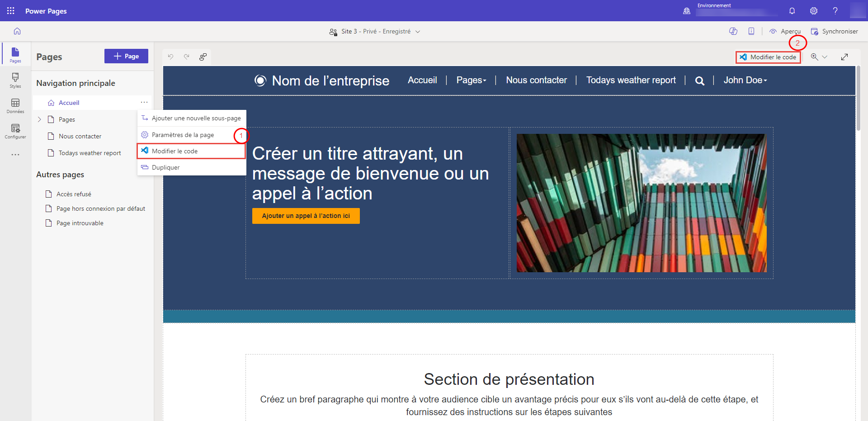The height and width of the screenshot is (421, 868).
Task: Expand the Site 3 dropdown chevron
Action: click(418, 31)
